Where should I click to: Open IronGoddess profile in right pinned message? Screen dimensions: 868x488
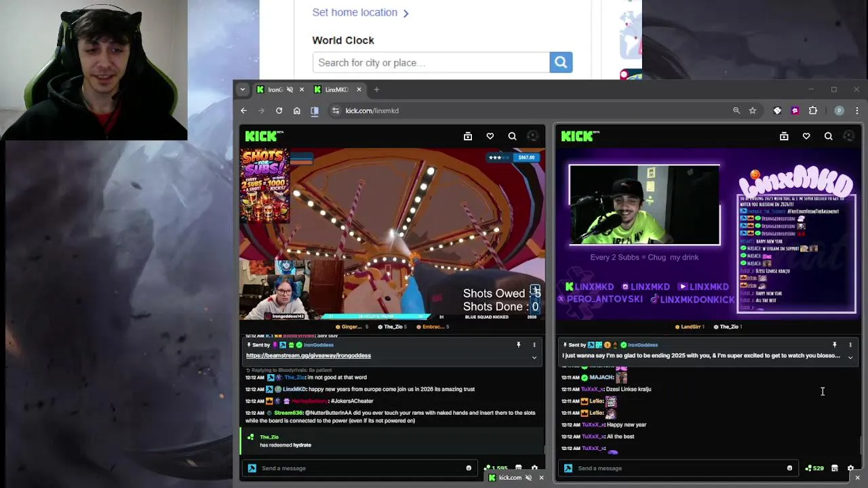(x=642, y=345)
